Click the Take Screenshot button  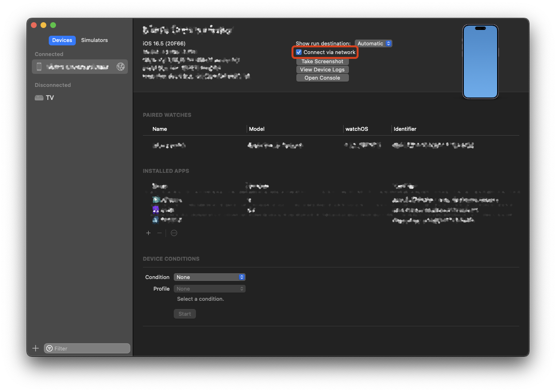pos(322,61)
